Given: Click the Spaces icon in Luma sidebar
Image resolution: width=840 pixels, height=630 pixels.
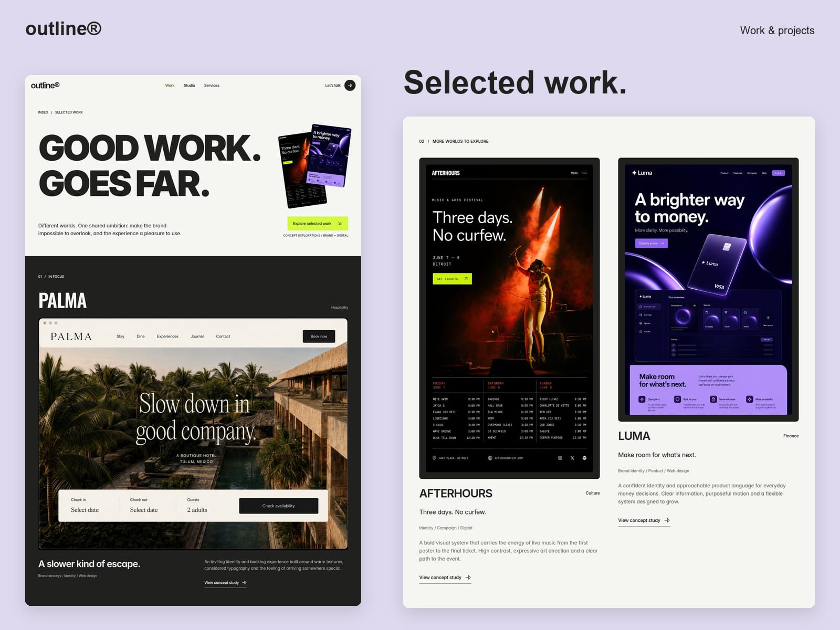Looking at the screenshot, I should pos(640,323).
